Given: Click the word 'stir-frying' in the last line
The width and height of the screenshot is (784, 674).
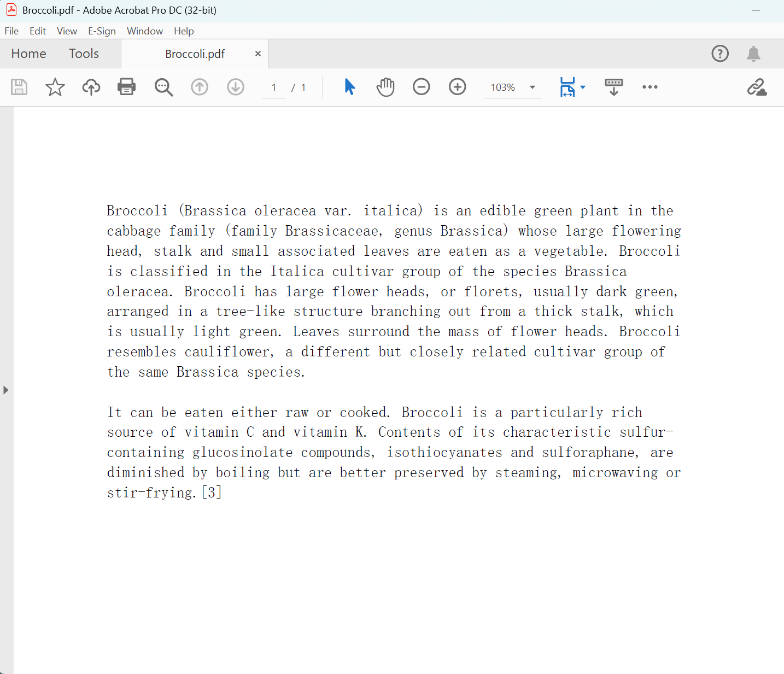Looking at the screenshot, I should tap(150, 493).
